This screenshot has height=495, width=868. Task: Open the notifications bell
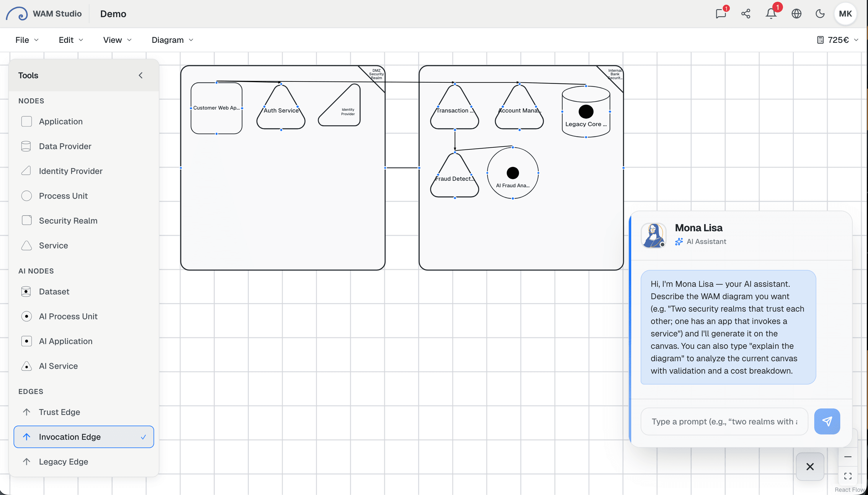tap(771, 14)
